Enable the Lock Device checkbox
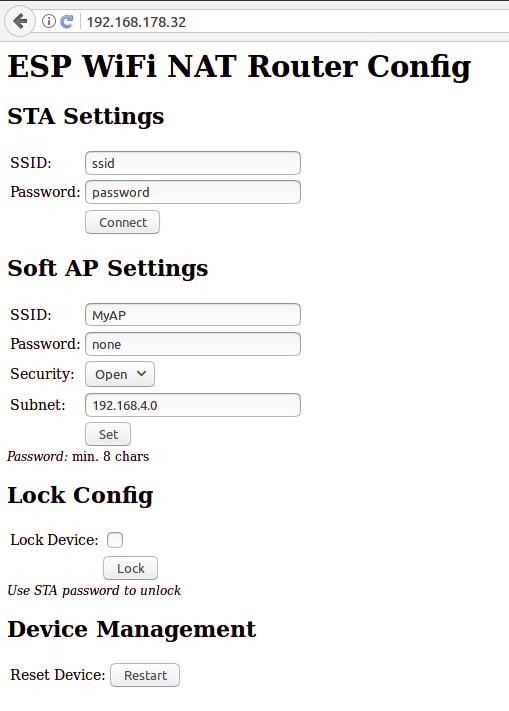 115,540
